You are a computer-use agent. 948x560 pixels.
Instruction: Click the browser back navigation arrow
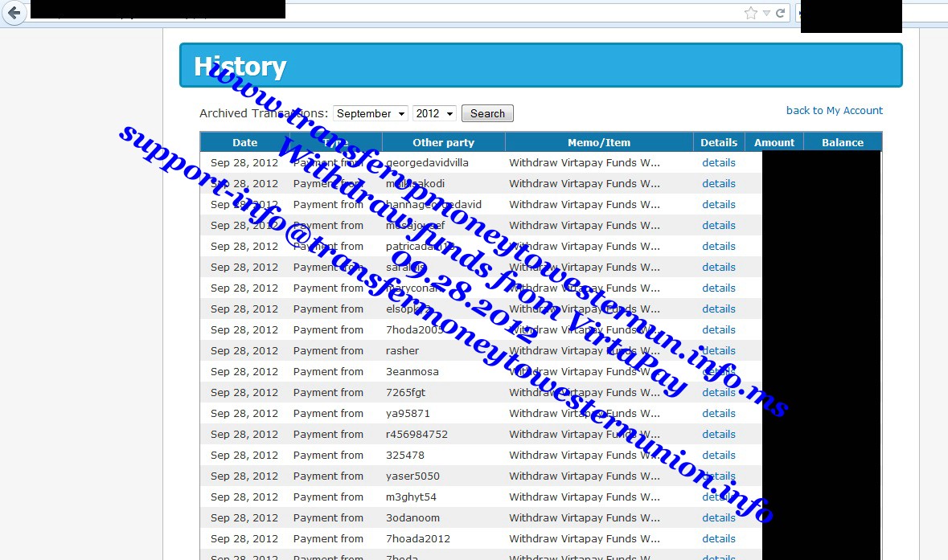click(x=14, y=13)
